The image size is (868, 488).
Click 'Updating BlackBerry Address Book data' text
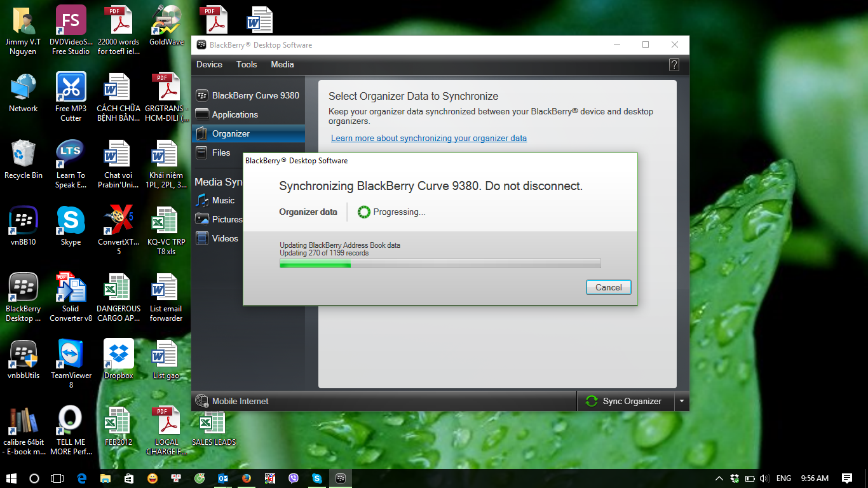pos(340,245)
